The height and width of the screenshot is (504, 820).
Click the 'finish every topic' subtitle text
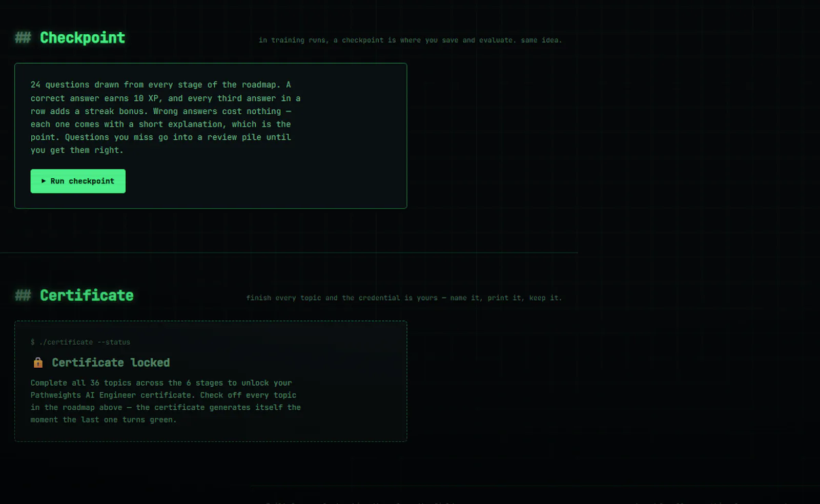point(404,298)
